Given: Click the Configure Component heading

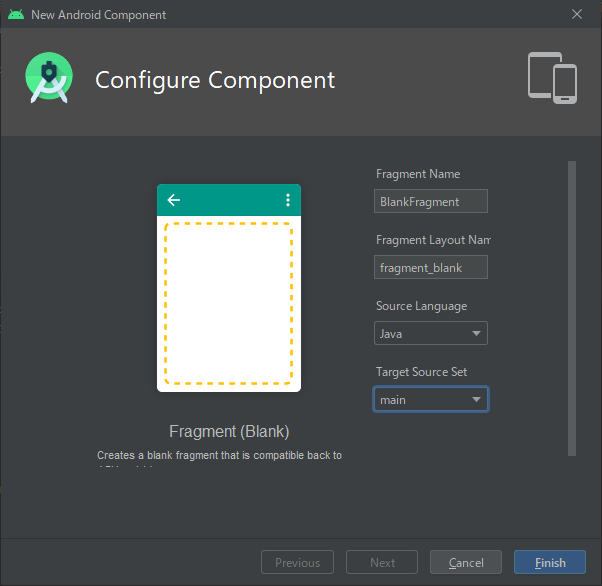Looking at the screenshot, I should pyautogui.click(x=215, y=80).
